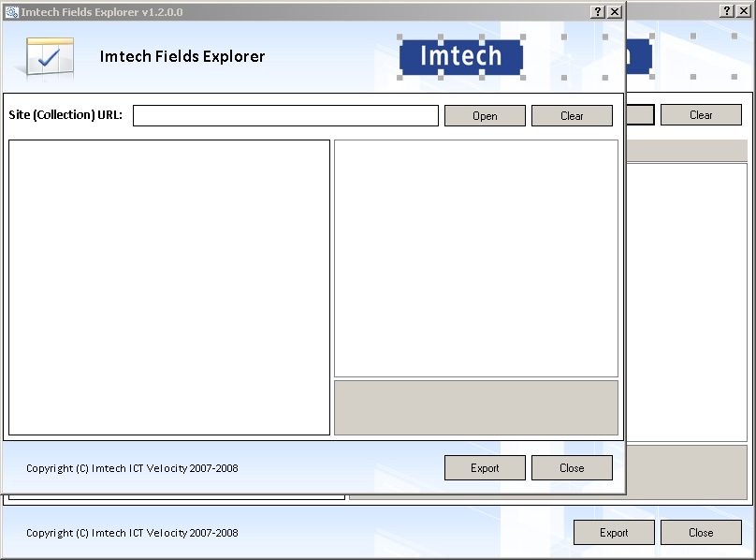Image resolution: width=756 pixels, height=560 pixels.
Task: Focus the Site (Collection) URL input field
Action: [285, 116]
